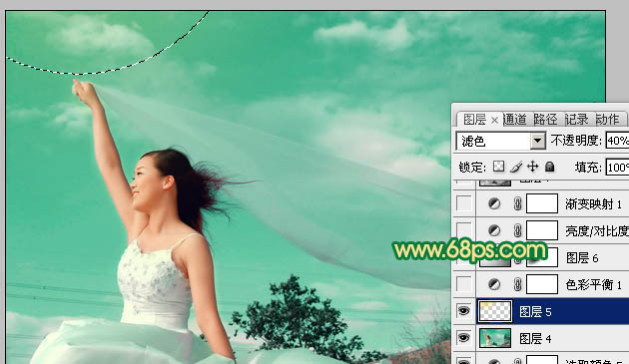Select the 图层 4 thumbnail
The width and height of the screenshot is (629, 364).
[495, 338]
